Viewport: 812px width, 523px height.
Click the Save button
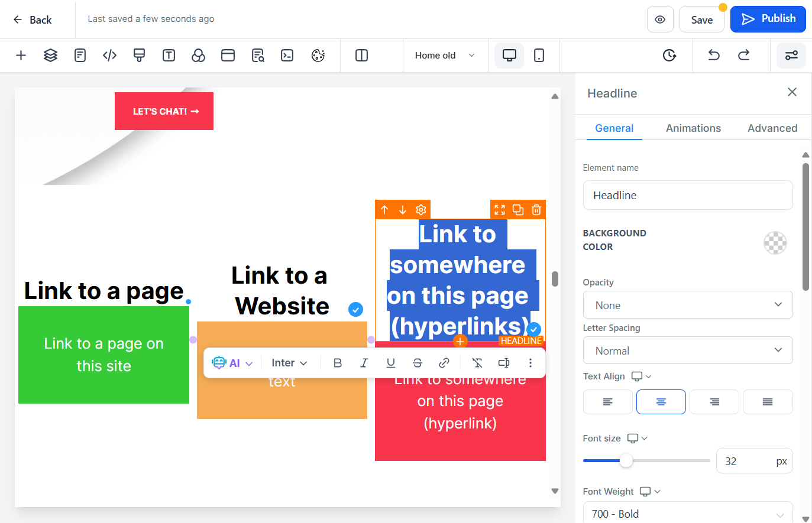click(702, 20)
